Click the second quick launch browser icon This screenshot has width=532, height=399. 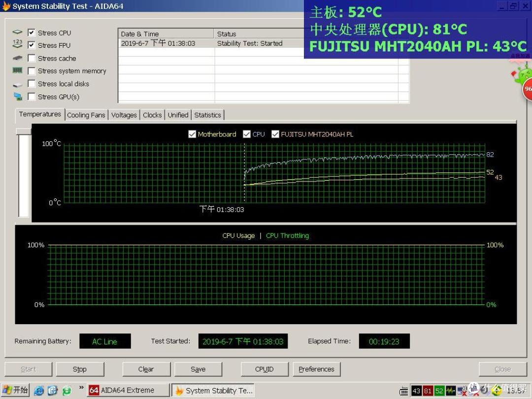coord(53,391)
